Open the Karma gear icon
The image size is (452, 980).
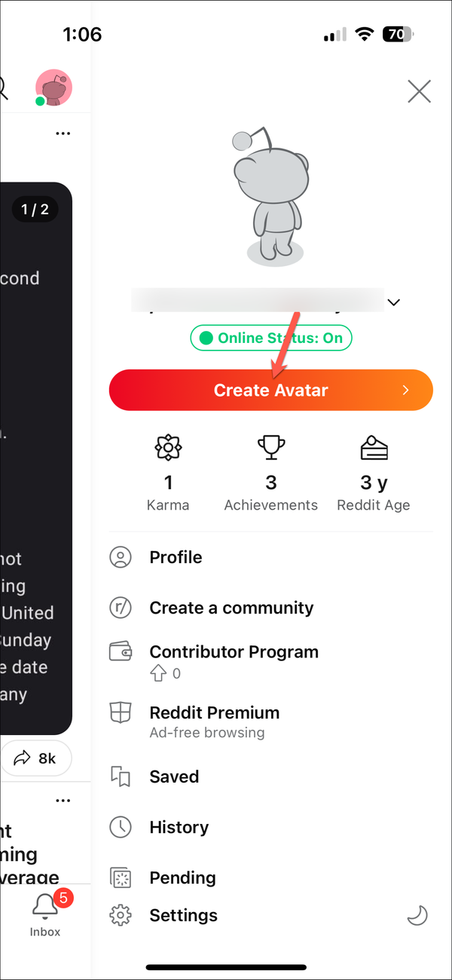click(168, 447)
